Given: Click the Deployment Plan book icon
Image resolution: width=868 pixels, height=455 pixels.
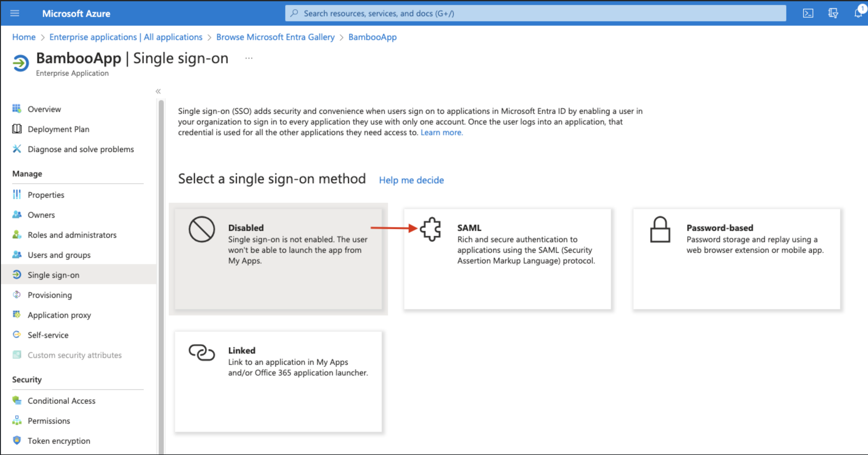Looking at the screenshot, I should pyautogui.click(x=17, y=129).
